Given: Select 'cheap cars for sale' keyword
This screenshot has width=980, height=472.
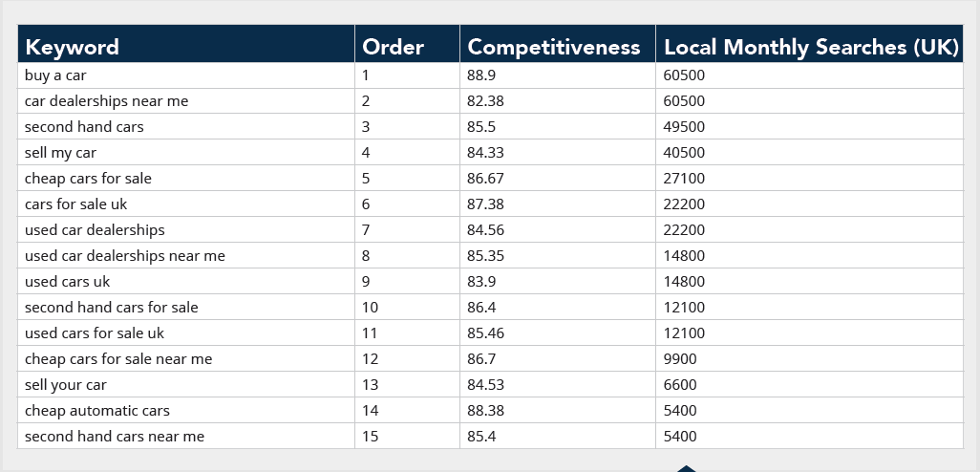Looking at the screenshot, I should coord(88,179).
